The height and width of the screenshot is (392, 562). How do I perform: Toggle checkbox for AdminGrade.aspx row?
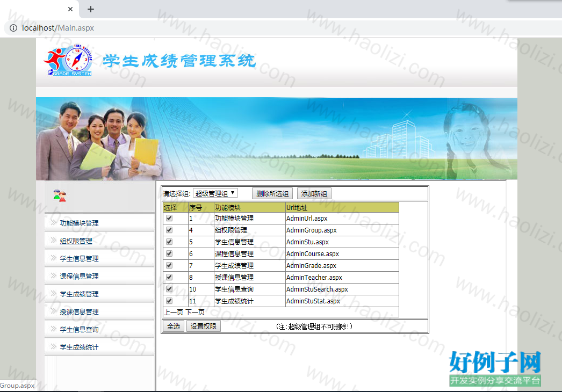(x=169, y=265)
